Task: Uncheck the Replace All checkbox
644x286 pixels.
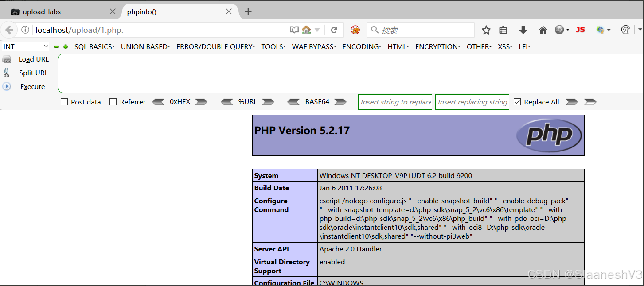Action: pyautogui.click(x=517, y=102)
